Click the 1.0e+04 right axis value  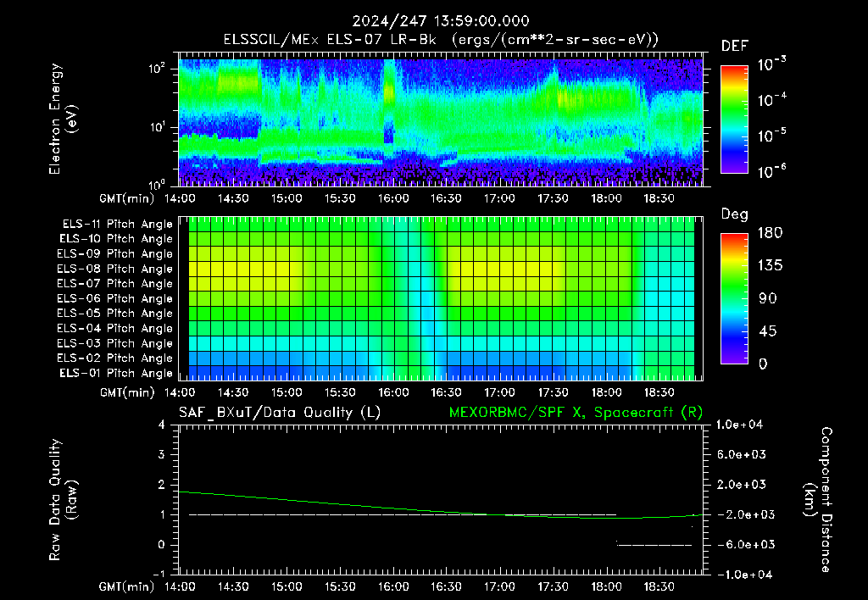[739, 425]
